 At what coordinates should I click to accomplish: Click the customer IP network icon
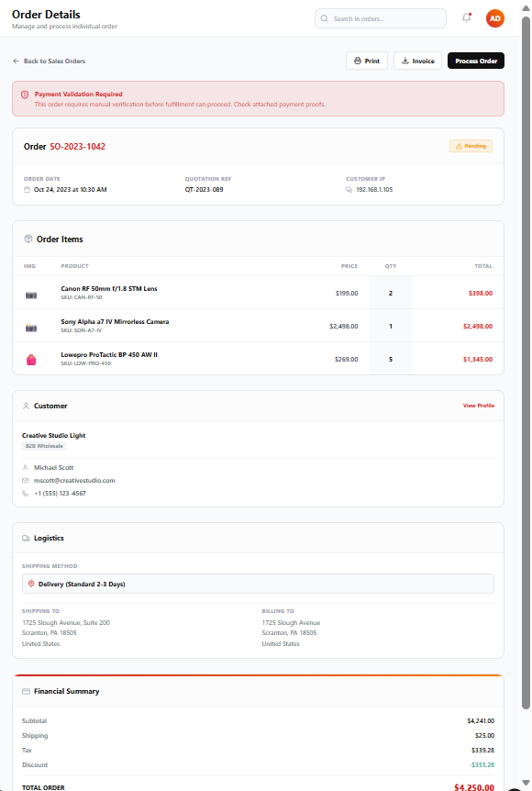(349, 190)
